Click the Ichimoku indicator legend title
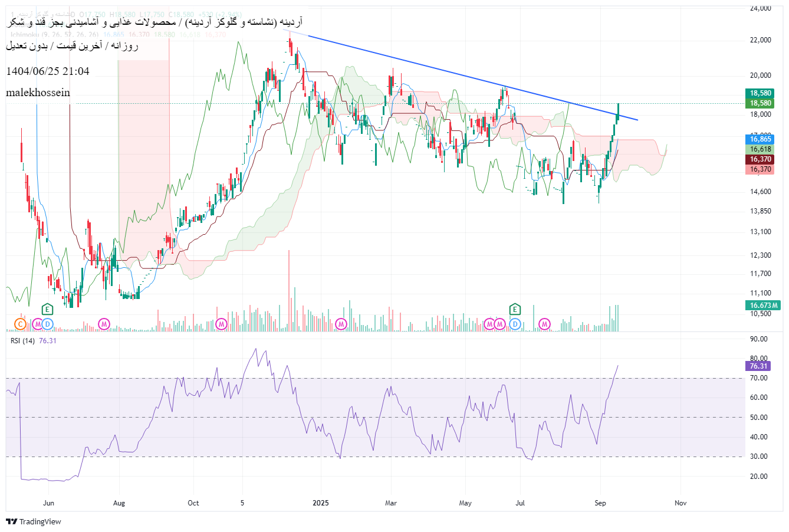The height and width of the screenshot is (532, 789). point(24,35)
